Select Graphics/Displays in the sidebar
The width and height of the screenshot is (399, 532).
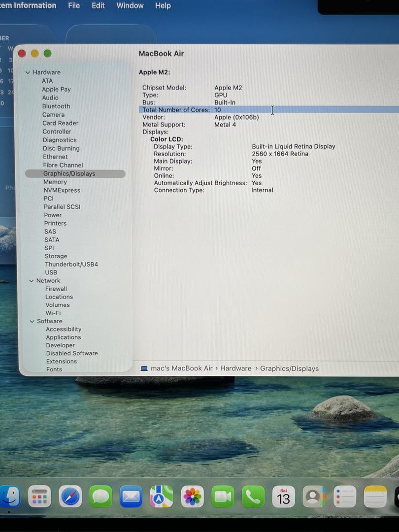75,174
